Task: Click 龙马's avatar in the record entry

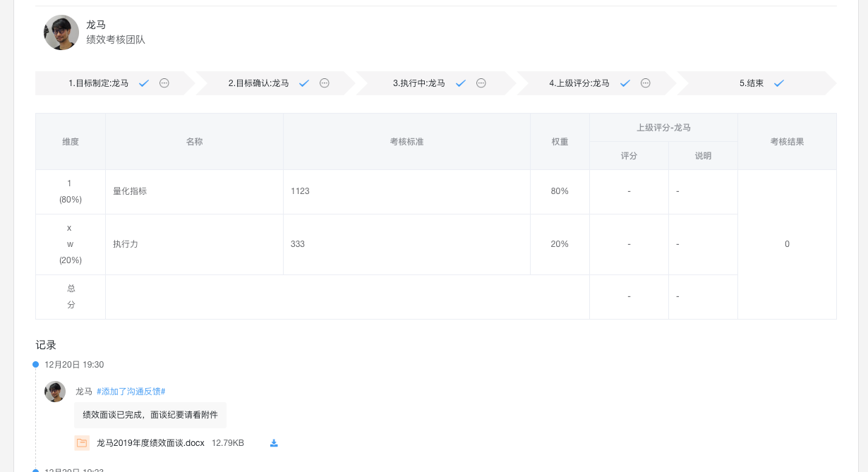Action: coord(55,392)
